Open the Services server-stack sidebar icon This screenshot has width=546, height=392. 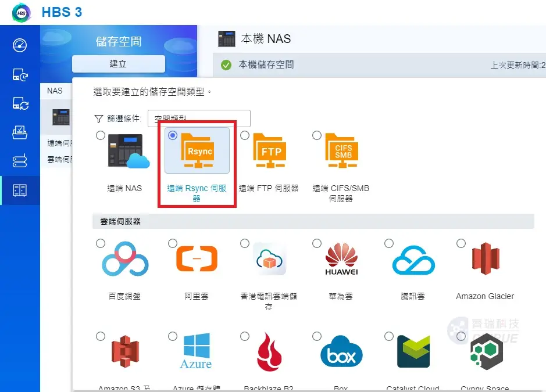click(20, 161)
